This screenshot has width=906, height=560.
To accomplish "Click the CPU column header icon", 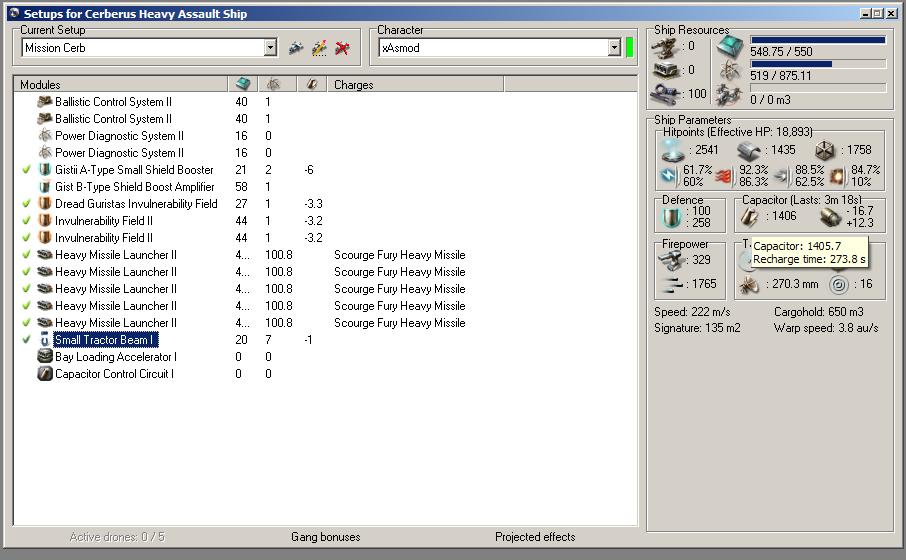I will pyautogui.click(x=242, y=85).
